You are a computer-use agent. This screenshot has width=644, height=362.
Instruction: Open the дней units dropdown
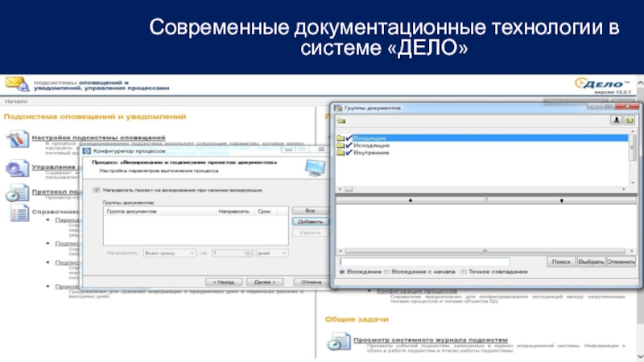pyautogui.click(x=272, y=253)
